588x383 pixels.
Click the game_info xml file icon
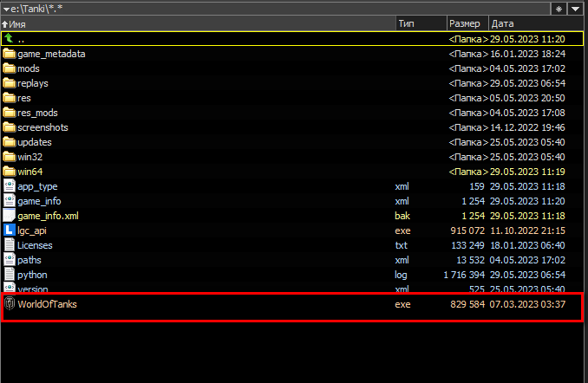tap(10, 201)
